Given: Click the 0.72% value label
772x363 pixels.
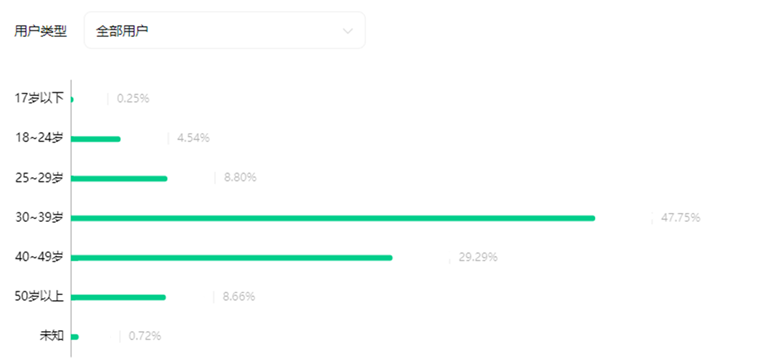Looking at the screenshot, I should point(145,336).
